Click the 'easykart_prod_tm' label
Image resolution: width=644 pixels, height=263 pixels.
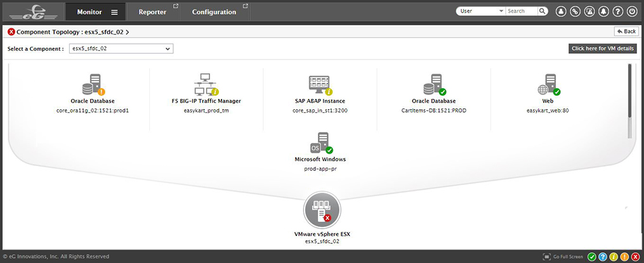[x=206, y=110]
